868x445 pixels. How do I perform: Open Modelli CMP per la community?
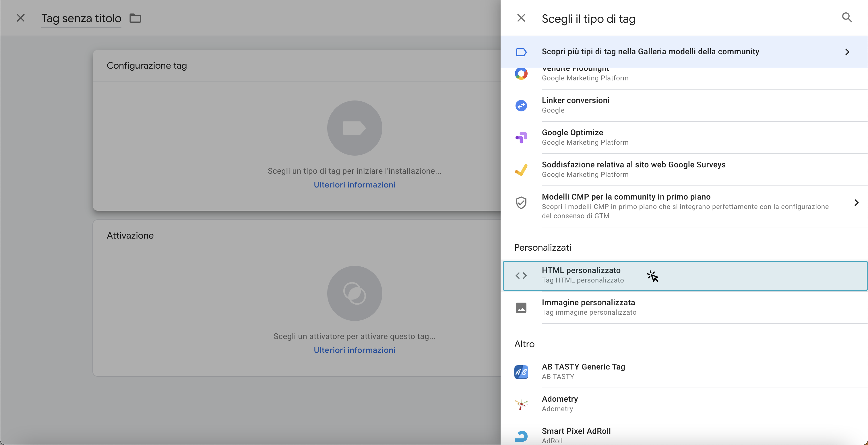tap(684, 206)
